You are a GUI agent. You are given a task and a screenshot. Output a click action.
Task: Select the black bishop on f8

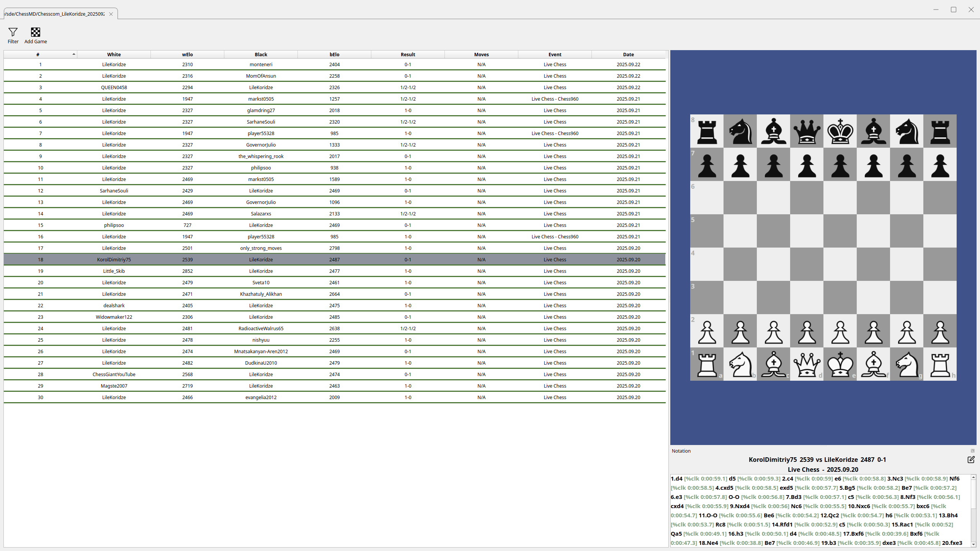[873, 131]
